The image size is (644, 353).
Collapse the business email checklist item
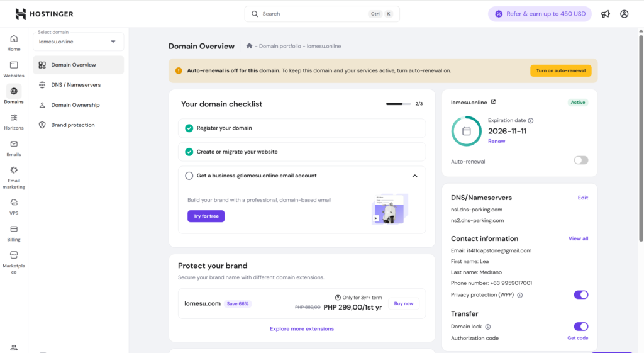pyautogui.click(x=414, y=176)
